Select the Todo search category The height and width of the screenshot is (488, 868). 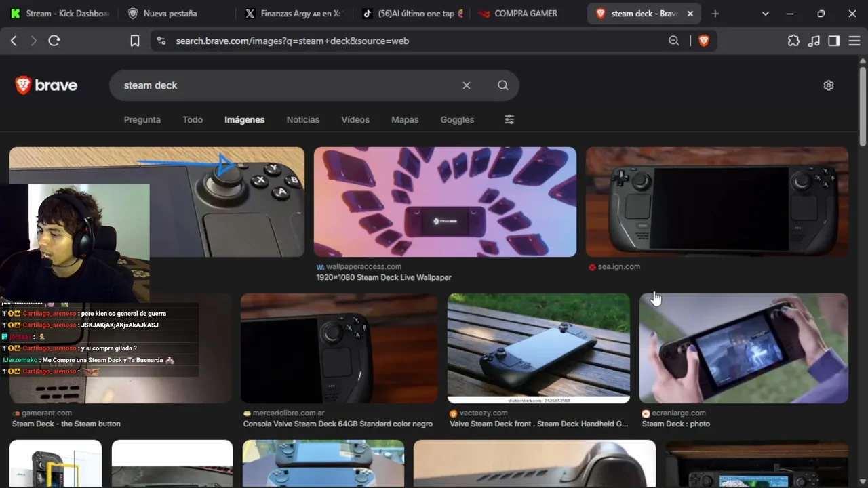point(193,119)
